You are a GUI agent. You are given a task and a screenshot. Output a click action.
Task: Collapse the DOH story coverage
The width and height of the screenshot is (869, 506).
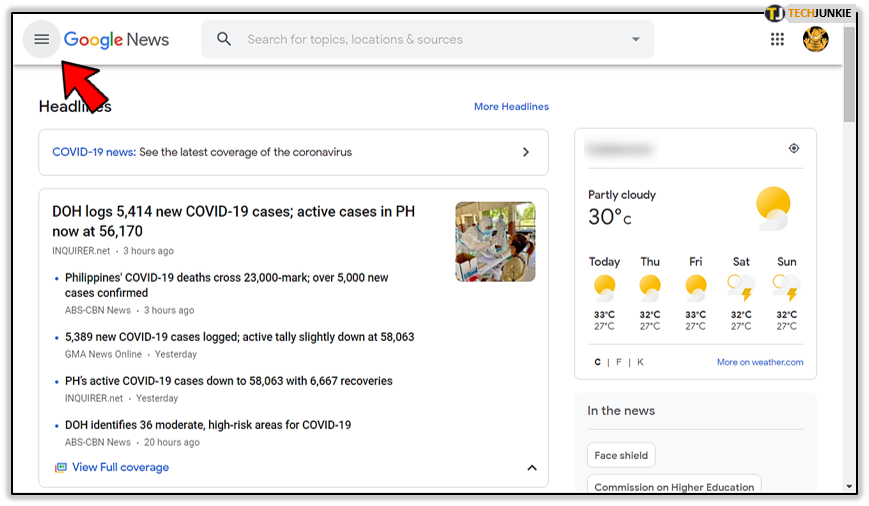[x=531, y=468]
